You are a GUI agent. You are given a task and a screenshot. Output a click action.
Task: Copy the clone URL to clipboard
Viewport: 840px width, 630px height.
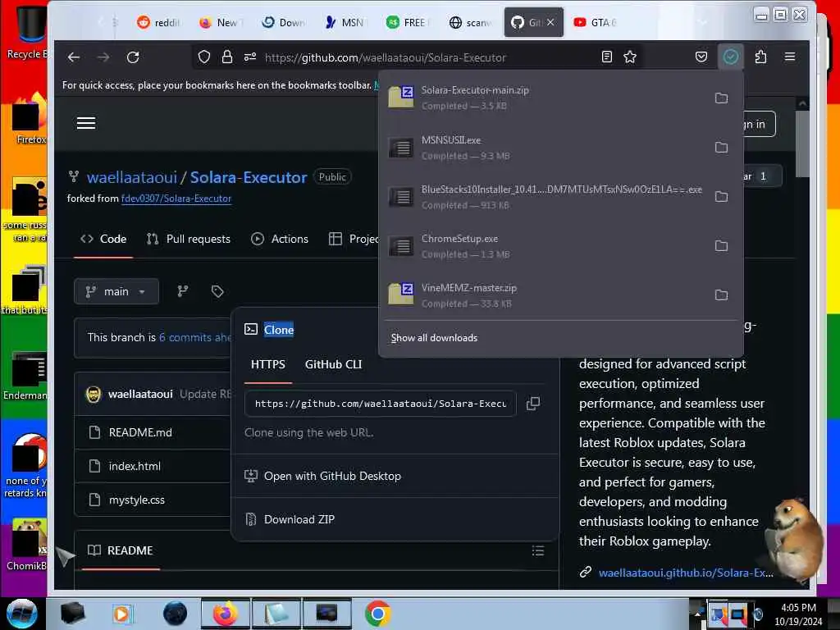(533, 404)
